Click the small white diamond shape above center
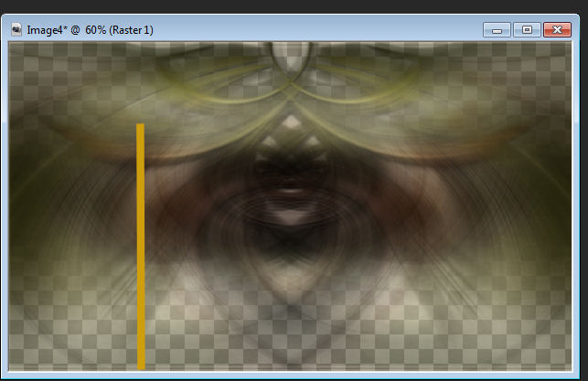 (290, 122)
